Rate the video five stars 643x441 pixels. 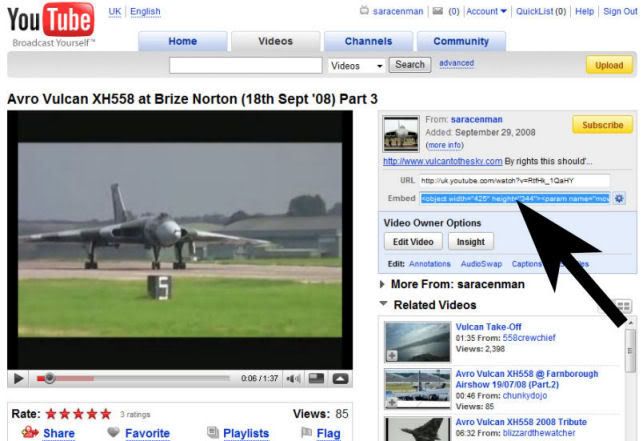[x=104, y=413]
